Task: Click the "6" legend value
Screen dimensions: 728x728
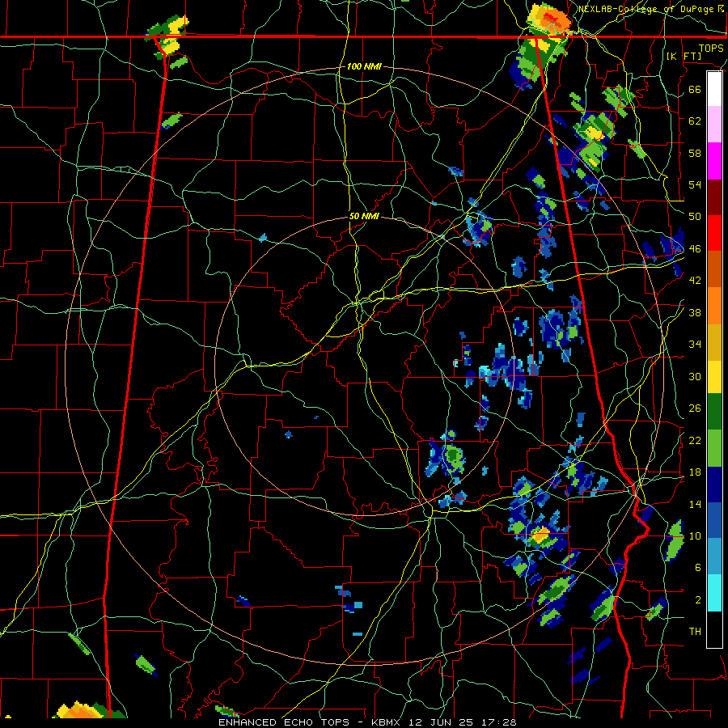Action: tap(698, 568)
